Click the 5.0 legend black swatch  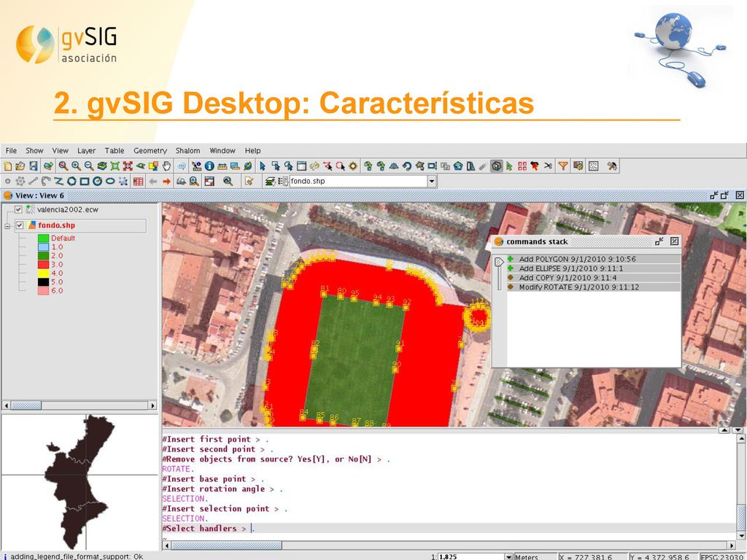coord(43,282)
